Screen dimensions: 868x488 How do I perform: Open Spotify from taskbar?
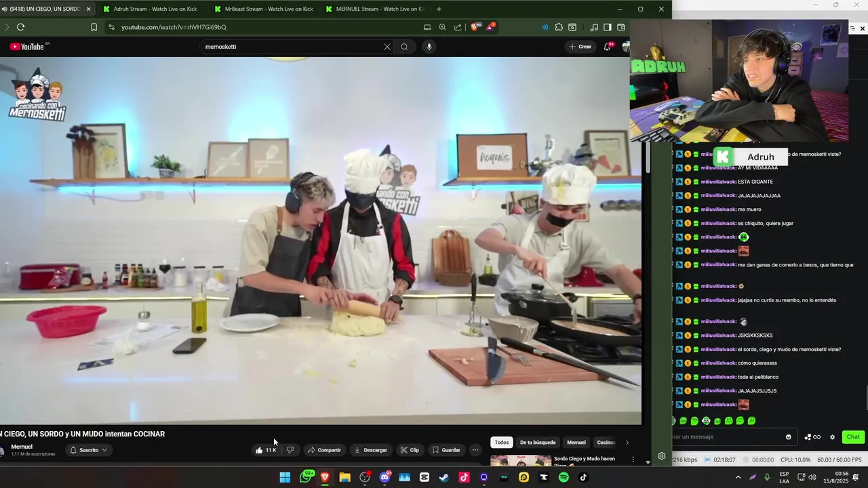(x=564, y=477)
